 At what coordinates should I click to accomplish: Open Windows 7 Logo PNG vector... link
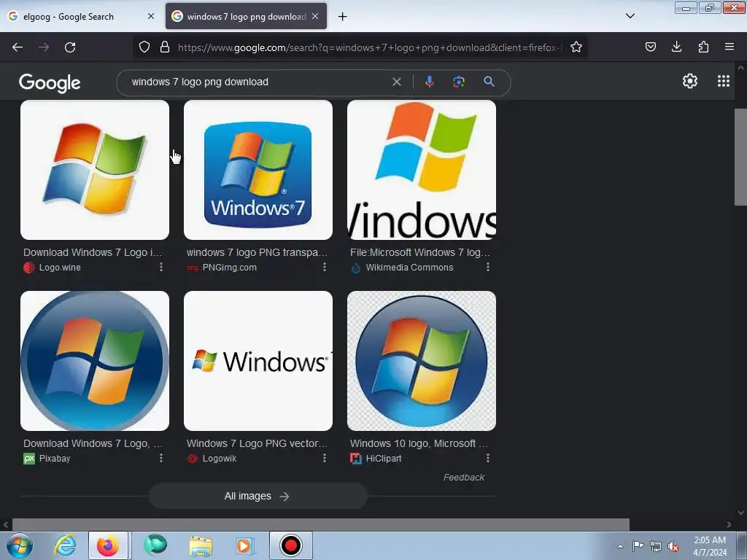tap(257, 443)
